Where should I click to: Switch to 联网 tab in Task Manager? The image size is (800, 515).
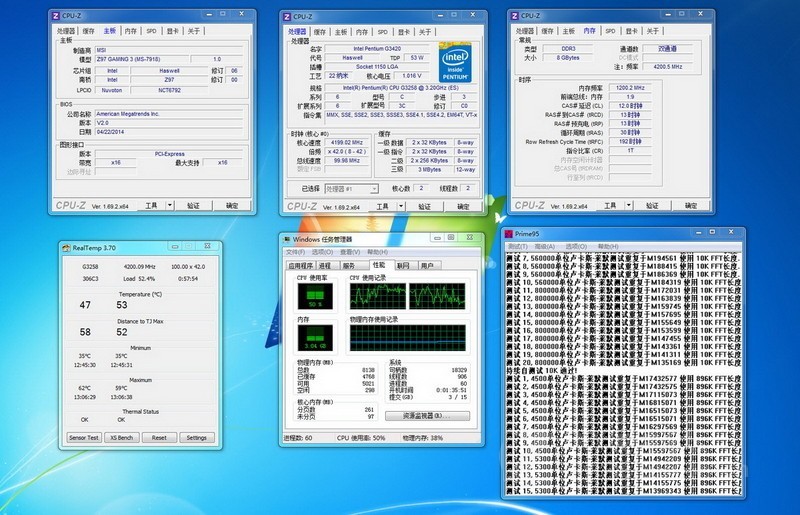pyautogui.click(x=404, y=266)
